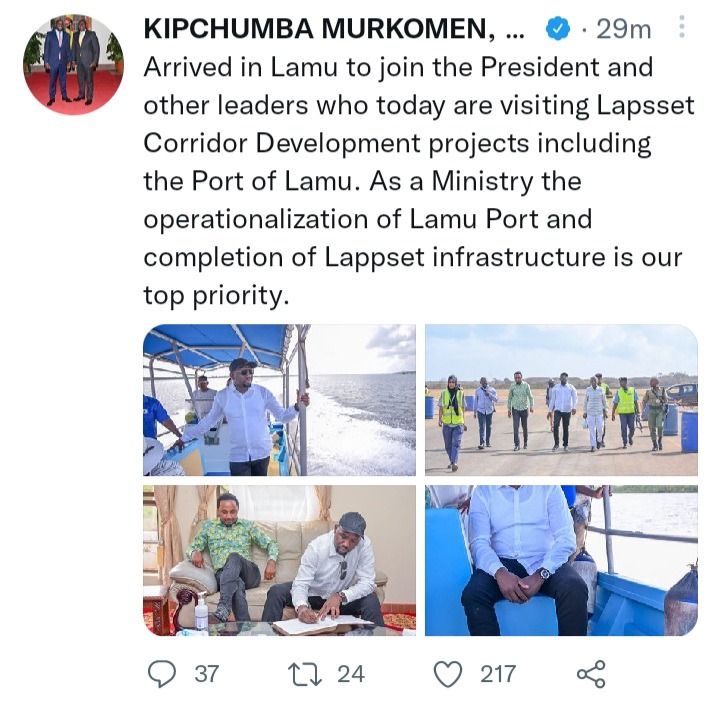Open the 29m timestamp link
The height and width of the screenshot is (706, 720).
pyautogui.click(x=624, y=29)
